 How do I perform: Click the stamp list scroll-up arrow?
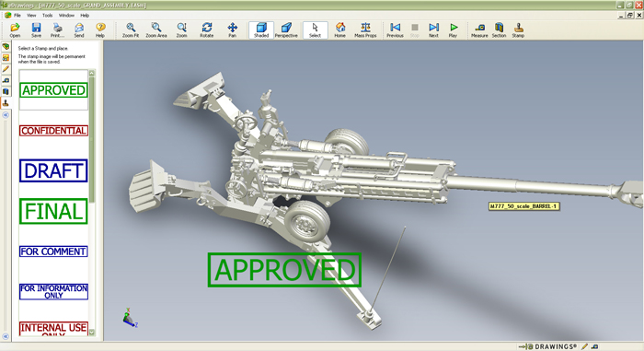(x=92, y=73)
